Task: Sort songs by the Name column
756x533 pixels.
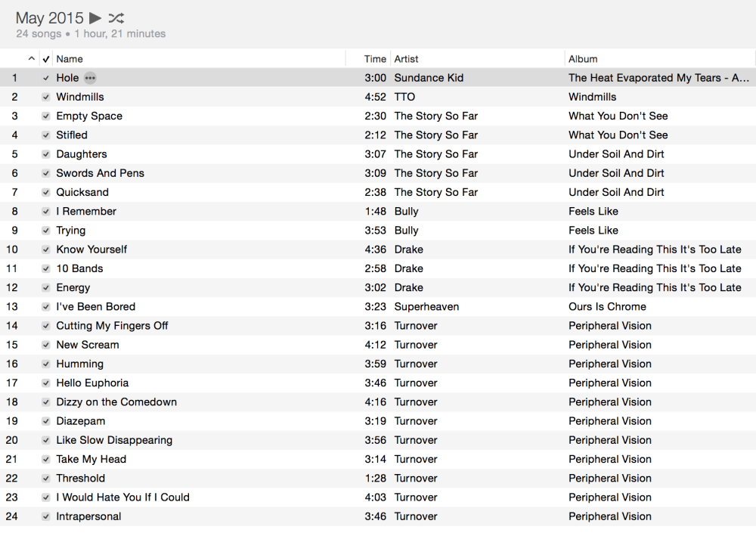Action: [70, 59]
